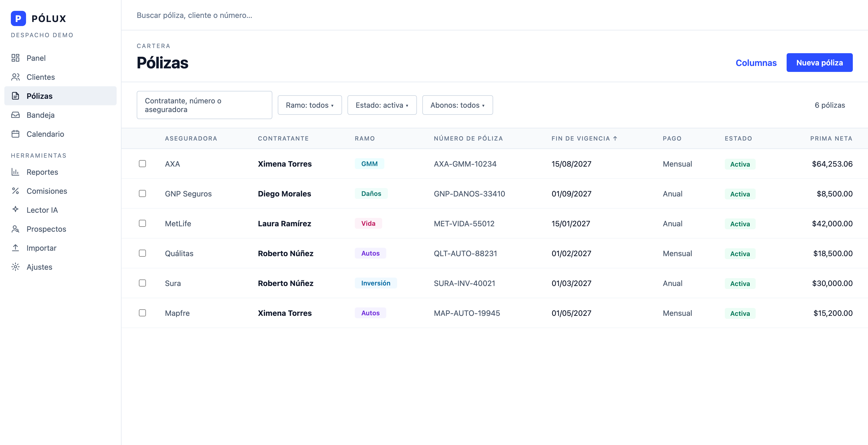Open the Estado: activa filter dropdown
This screenshot has width=868, height=445.
click(x=382, y=105)
